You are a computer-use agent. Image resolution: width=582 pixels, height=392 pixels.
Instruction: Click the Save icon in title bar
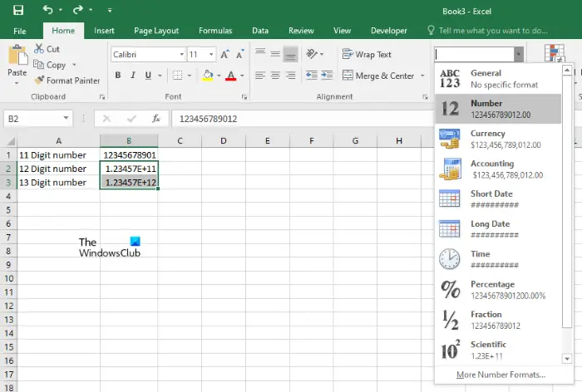pos(17,9)
